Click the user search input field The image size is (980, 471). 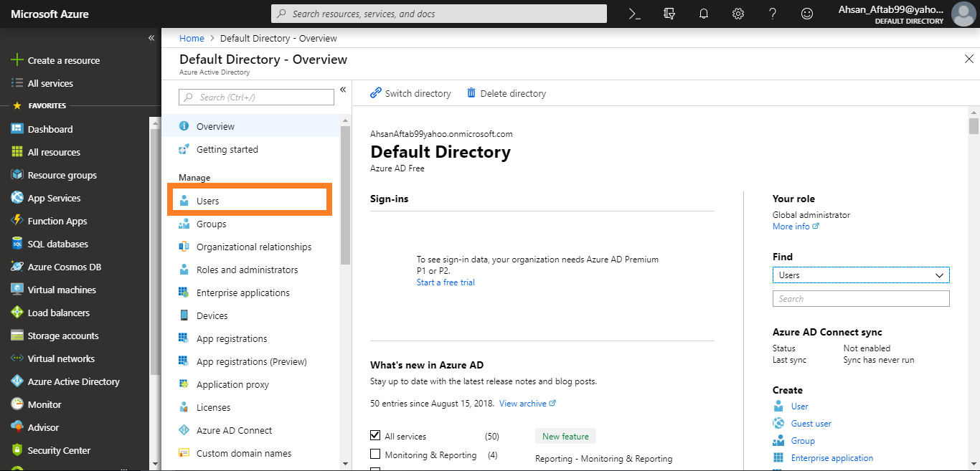pyautogui.click(x=860, y=298)
